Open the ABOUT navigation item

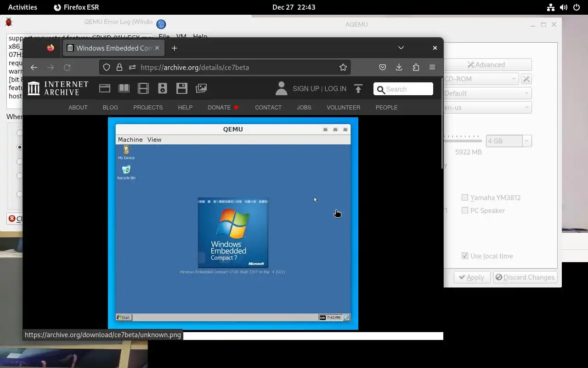[78, 107]
